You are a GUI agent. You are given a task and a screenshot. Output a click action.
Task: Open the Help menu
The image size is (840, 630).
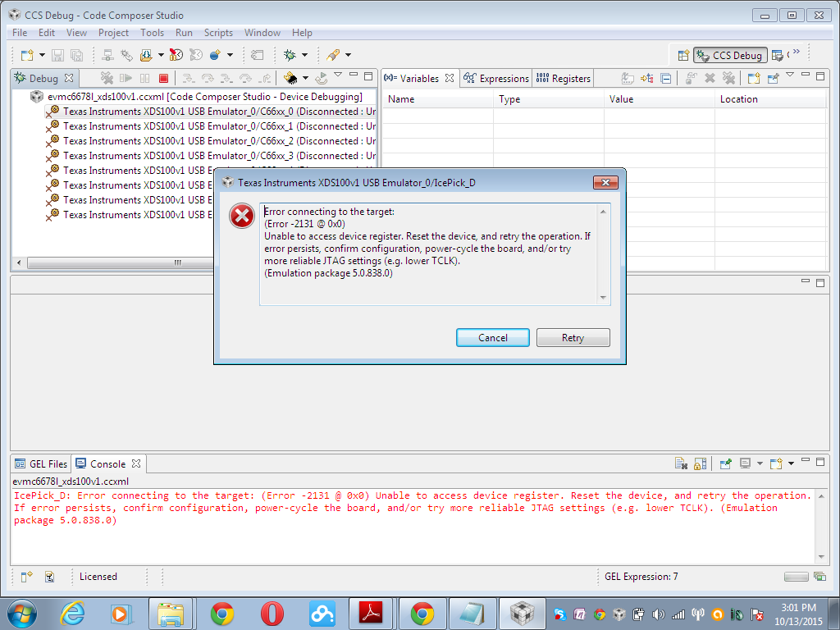(302, 33)
